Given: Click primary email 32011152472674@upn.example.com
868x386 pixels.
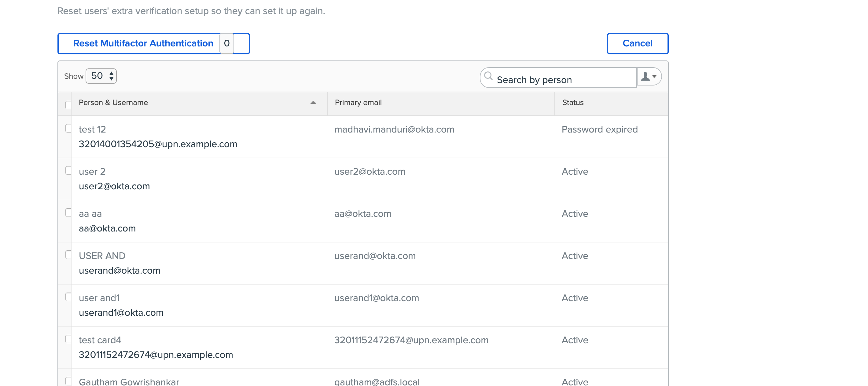Looking at the screenshot, I should click(x=411, y=340).
